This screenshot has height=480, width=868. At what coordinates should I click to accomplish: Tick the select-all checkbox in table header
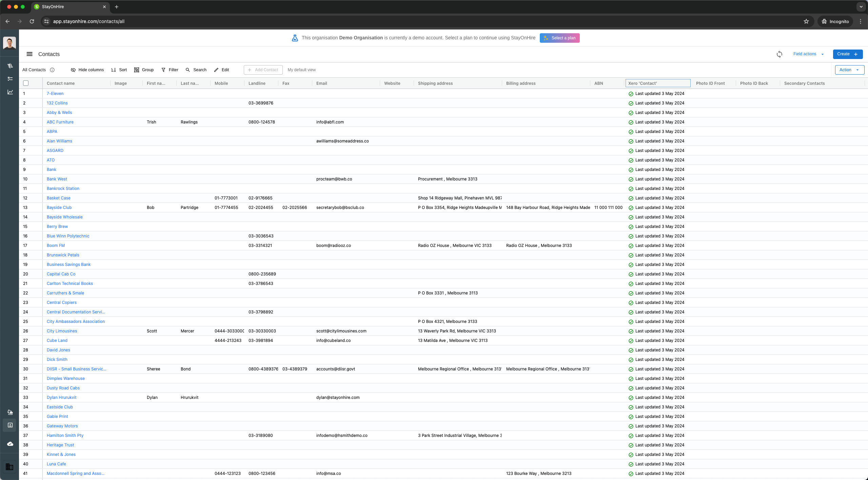point(26,83)
